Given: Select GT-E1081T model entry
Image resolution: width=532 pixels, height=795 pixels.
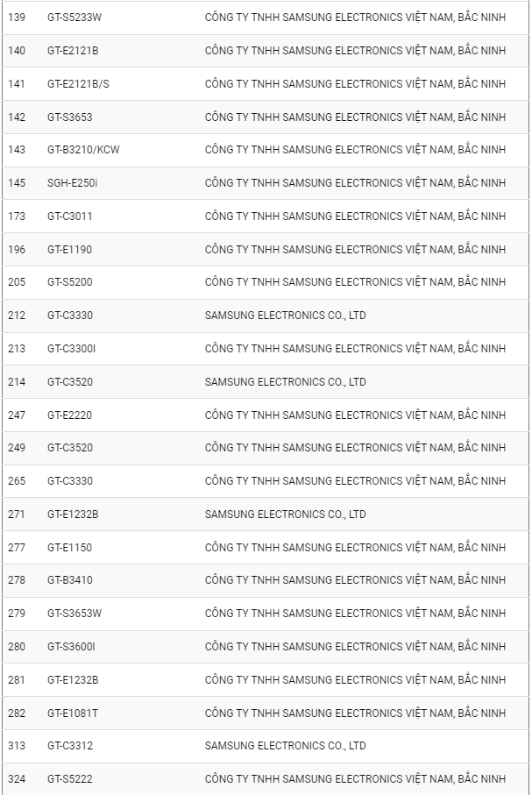Looking at the screenshot, I should (73, 713).
